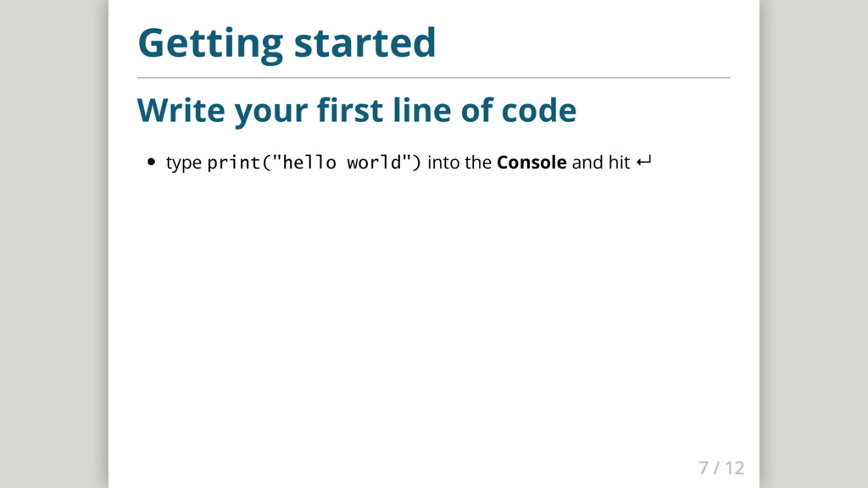868x488 pixels.
Task: Click the "Getting started" slide title
Action: (287, 42)
